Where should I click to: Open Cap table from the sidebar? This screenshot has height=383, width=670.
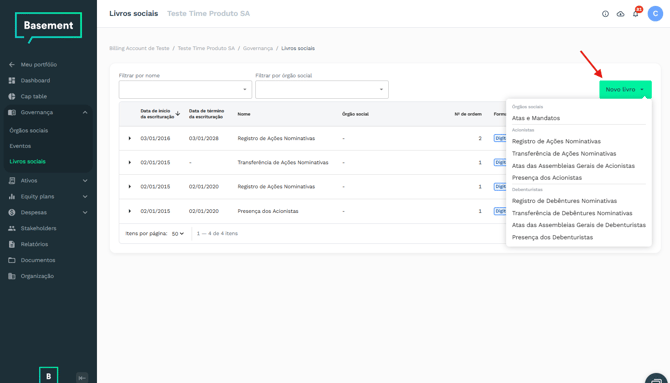tap(34, 97)
